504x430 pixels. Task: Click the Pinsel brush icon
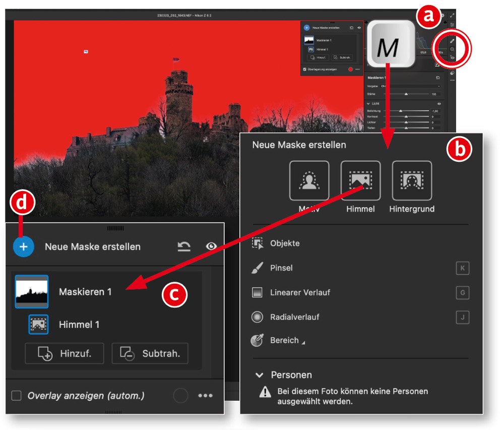(x=258, y=268)
